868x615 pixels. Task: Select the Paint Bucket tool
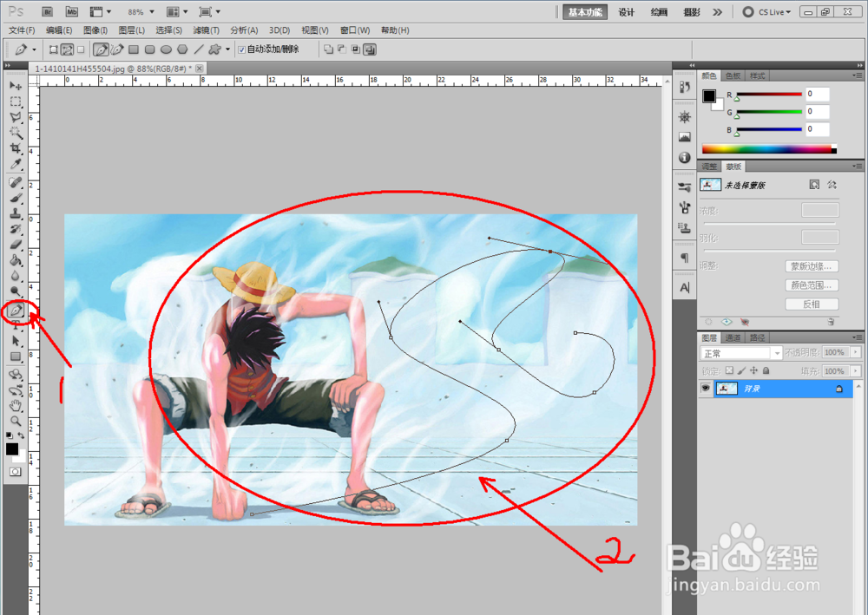pyautogui.click(x=16, y=260)
